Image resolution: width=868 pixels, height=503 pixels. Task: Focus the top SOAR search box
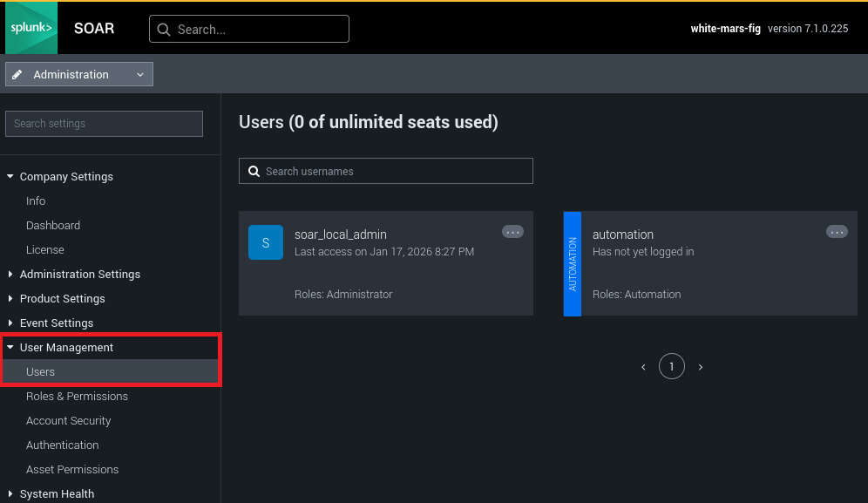(249, 29)
